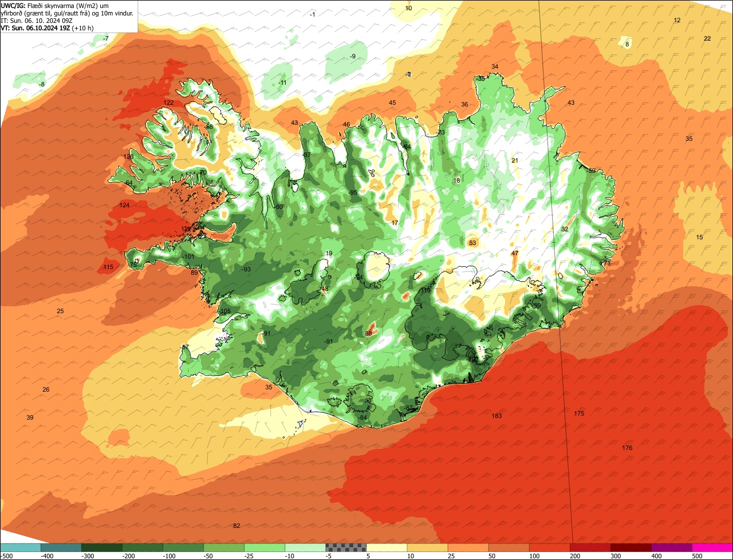The width and height of the screenshot is (733, 560).
Task: Select the flux value 26 on the map
Action: [46, 389]
